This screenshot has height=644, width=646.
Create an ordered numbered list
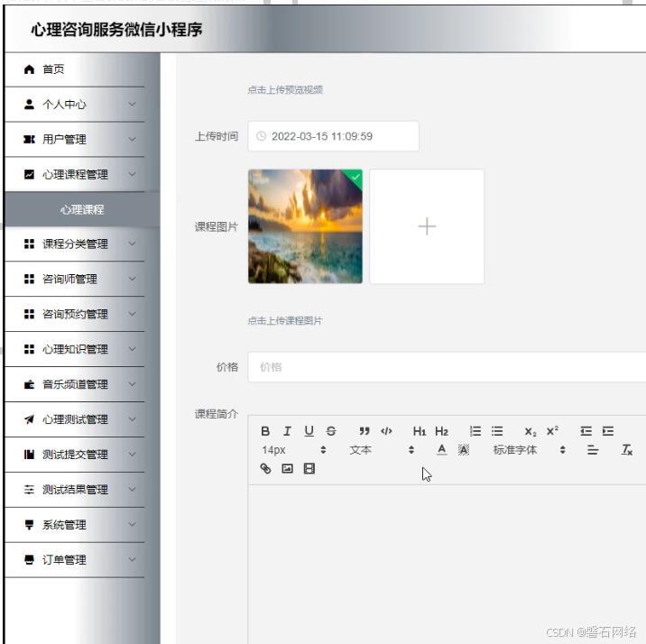tap(475, 431)
